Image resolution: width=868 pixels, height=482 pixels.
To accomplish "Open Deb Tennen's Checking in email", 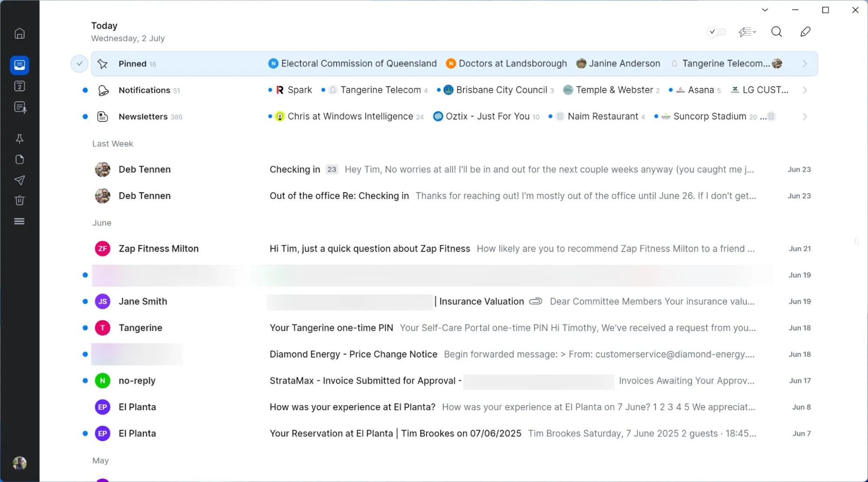I will click(x=294, y=170).
